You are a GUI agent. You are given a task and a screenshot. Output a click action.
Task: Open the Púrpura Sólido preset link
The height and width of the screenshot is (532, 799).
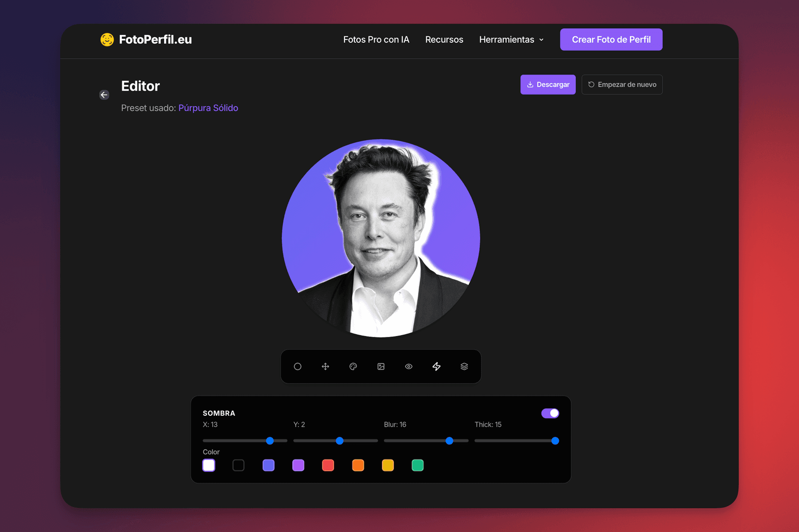(x=208, y=108)
